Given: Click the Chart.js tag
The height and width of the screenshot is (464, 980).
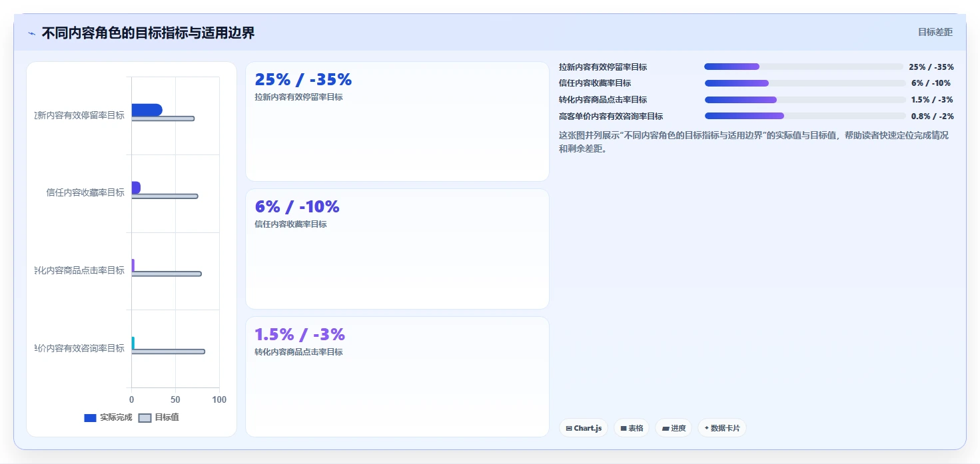Looking at the screenshot, I should coord(584,428).
